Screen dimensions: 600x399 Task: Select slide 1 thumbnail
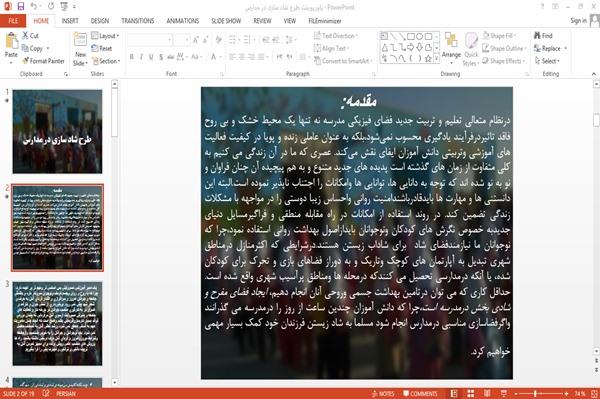click(x=57, y=131)
